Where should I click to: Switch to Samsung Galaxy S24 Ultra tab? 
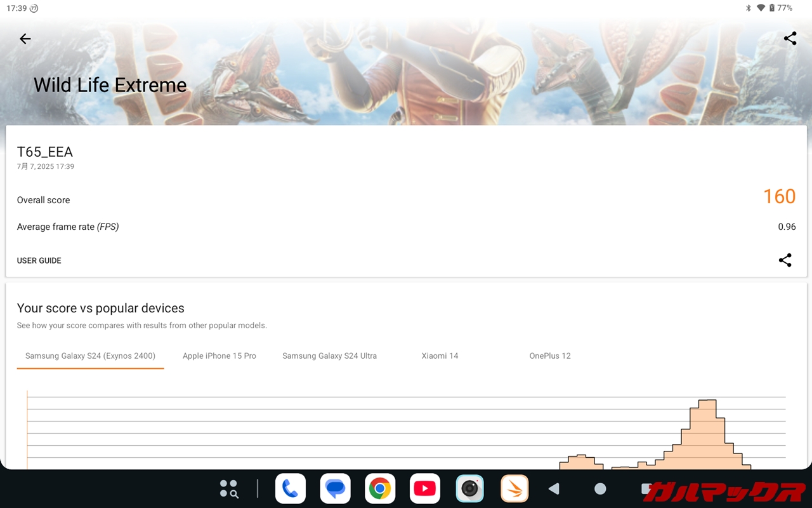(x=329, y=356)
